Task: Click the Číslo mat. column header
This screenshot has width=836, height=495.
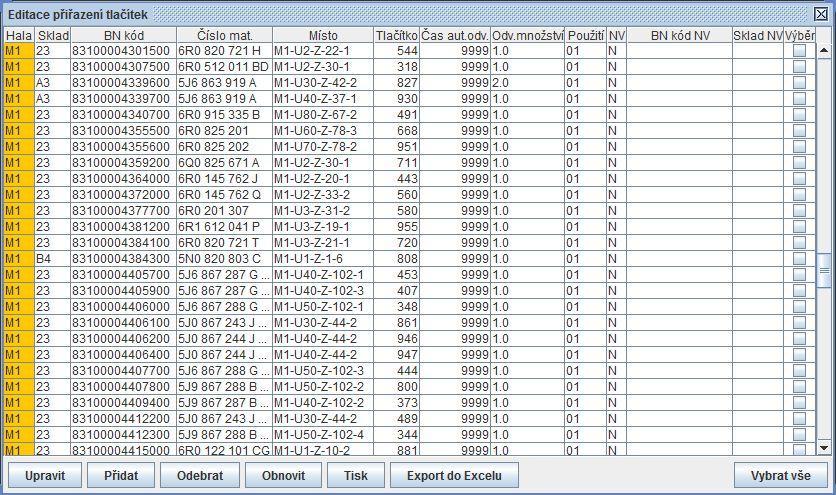Action: tap(224, 35)
